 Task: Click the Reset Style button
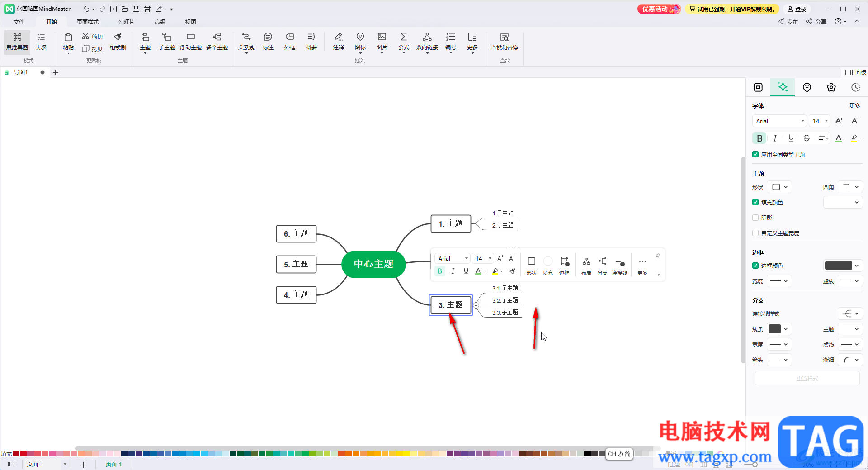tap(807, 378)
